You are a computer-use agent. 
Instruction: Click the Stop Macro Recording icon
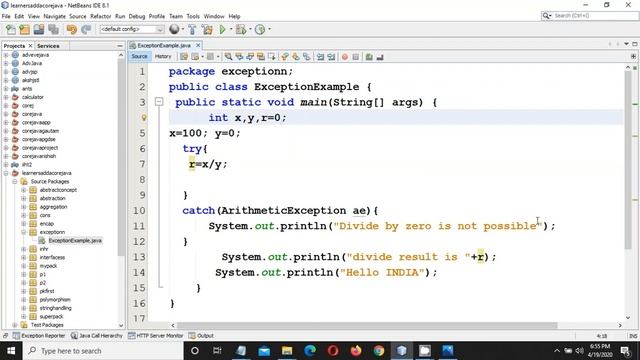[x=356, y=57]
